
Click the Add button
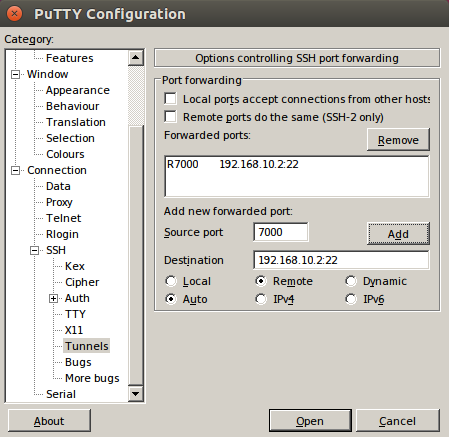pyautogui.click(x=398, y=234)
